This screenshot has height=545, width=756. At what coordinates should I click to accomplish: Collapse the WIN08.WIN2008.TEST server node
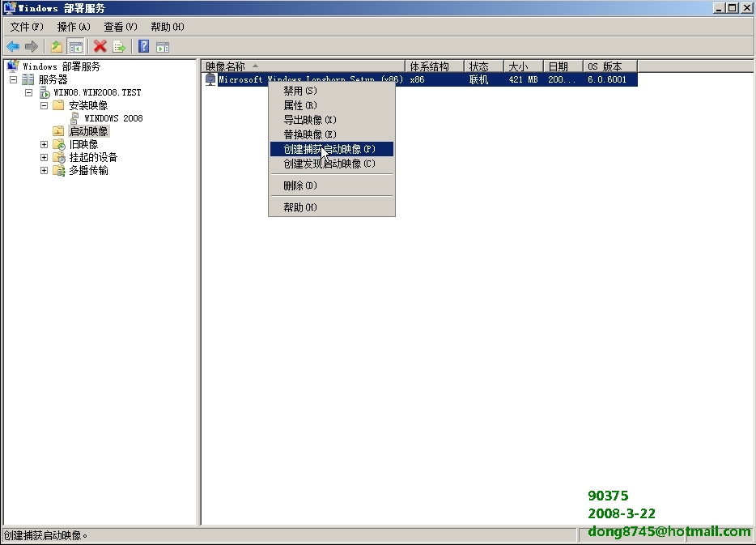(29, 92)
